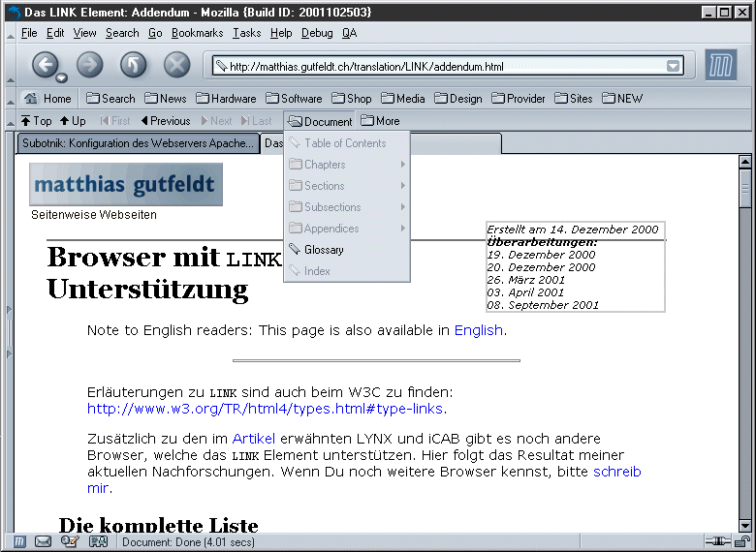Viewport: 756px width, 552px height.
Task: Click the scrollbar up arrow
Action: click(x=745, y=163)
